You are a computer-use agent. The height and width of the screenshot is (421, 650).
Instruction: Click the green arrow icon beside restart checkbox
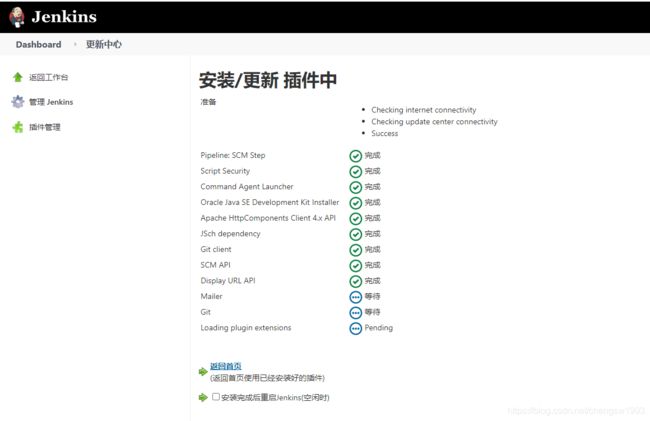coord(203,397)
